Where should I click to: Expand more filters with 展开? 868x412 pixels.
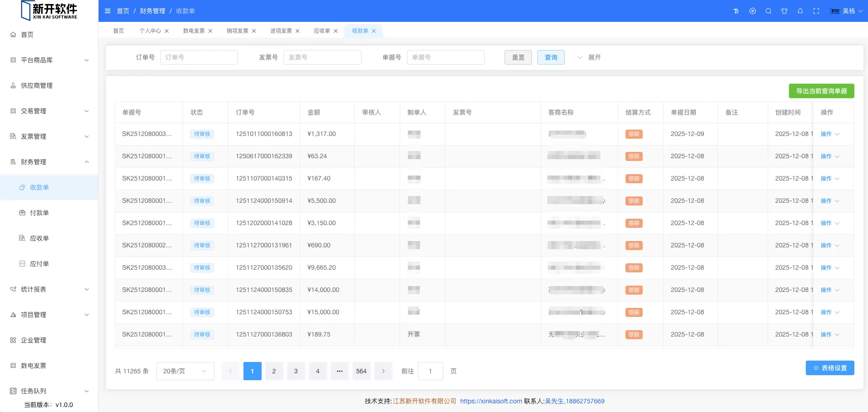tap(589, 57)
